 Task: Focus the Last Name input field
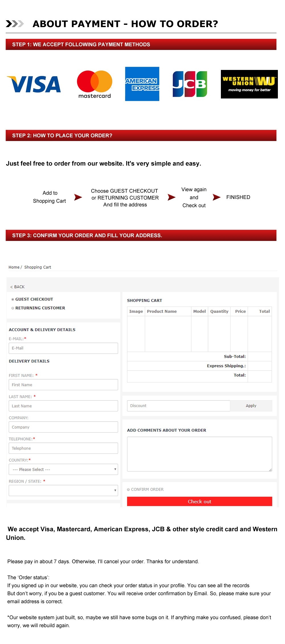pos(63,406)
